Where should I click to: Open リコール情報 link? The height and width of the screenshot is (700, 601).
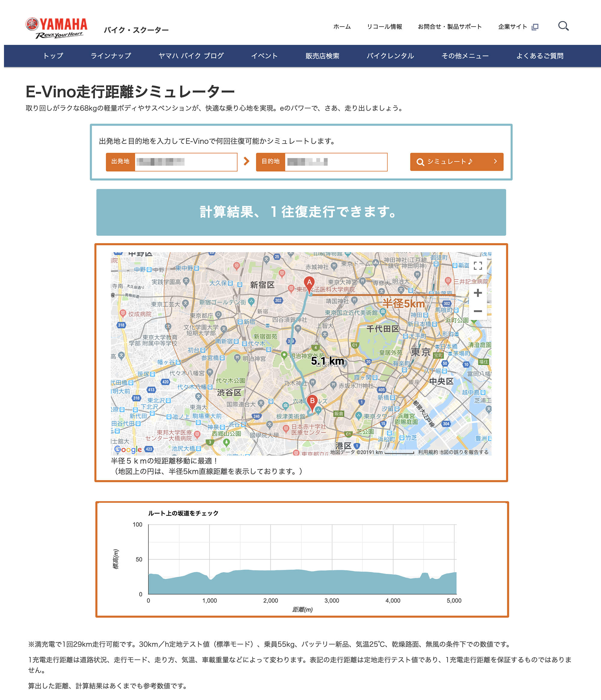coord(384,27)
